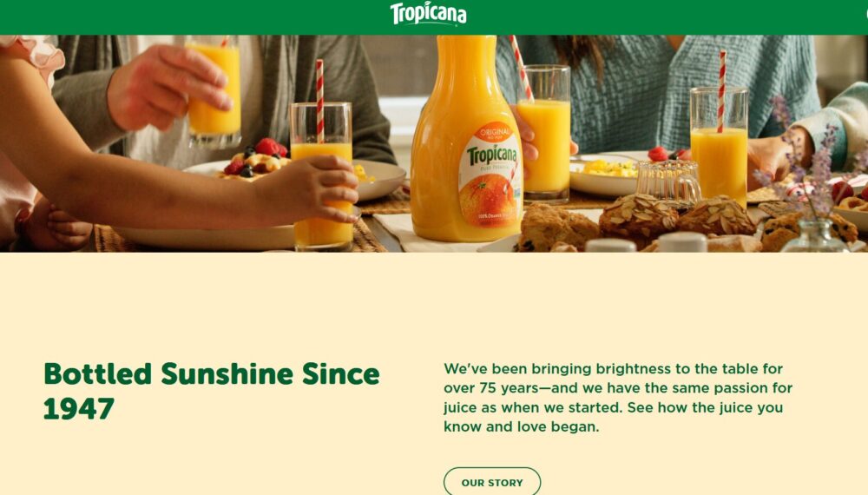
Task: Click the '1947' text in the heading
Action: (79, 409)
